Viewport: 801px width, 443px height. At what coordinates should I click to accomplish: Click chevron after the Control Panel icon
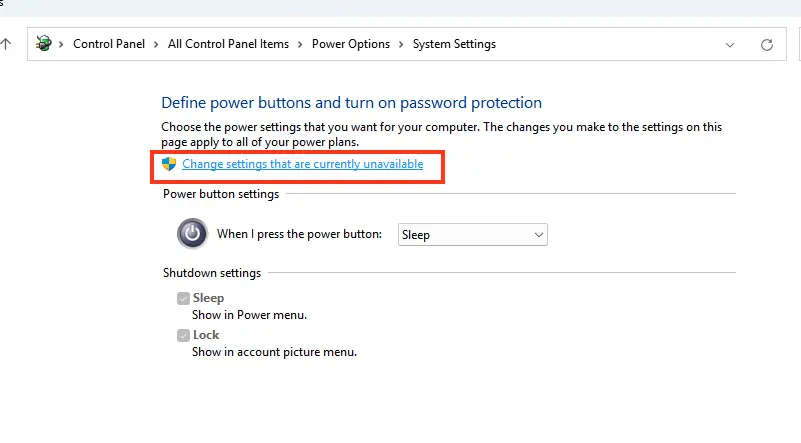61,44
